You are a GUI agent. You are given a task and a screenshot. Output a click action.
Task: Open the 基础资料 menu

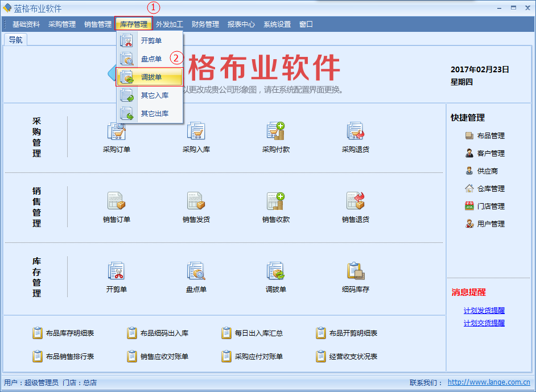pyautogui.click(x=26, y=24)
